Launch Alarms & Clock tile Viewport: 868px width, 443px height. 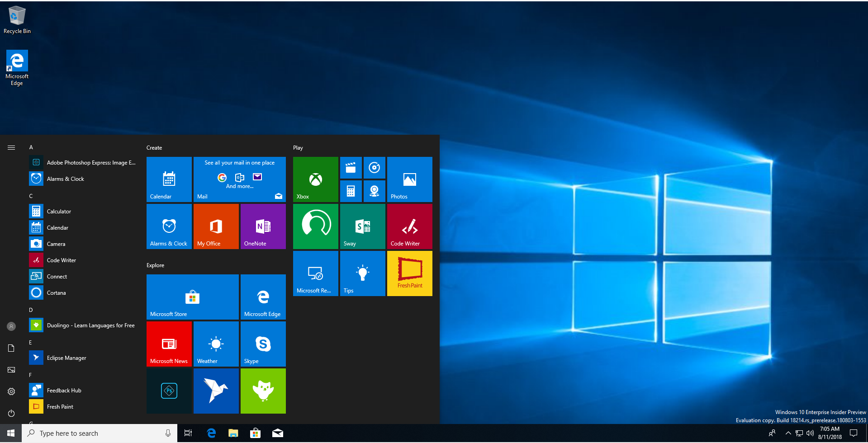[169, 226]
